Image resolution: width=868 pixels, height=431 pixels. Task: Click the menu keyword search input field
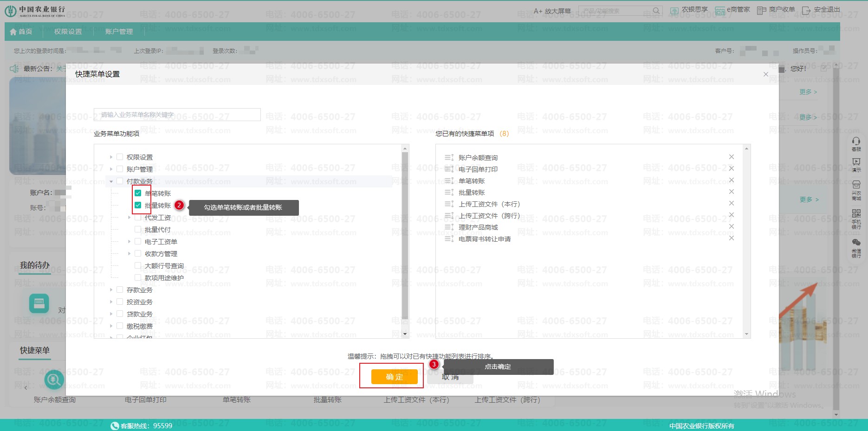177,115
